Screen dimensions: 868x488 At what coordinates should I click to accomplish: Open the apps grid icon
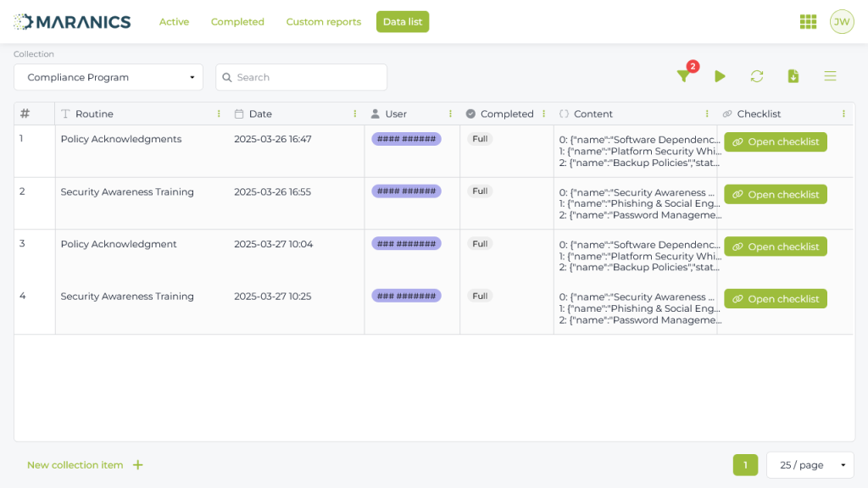(808, 21)
